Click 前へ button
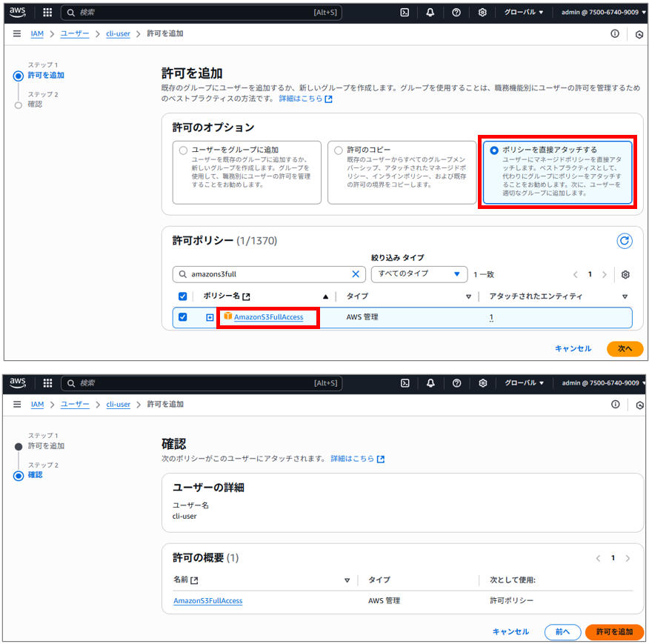This screenshot has width=649, height=644. pos(562,632)
